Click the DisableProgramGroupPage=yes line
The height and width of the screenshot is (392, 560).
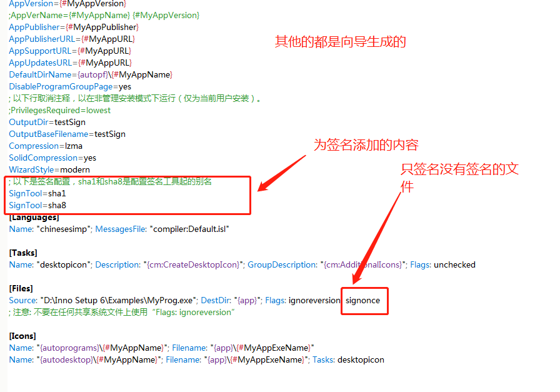(70, 87)
